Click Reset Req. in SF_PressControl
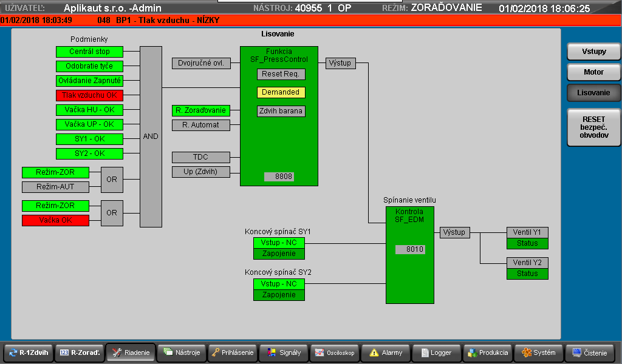Viewport: 622px width, 364px height. tap(281, 74)
